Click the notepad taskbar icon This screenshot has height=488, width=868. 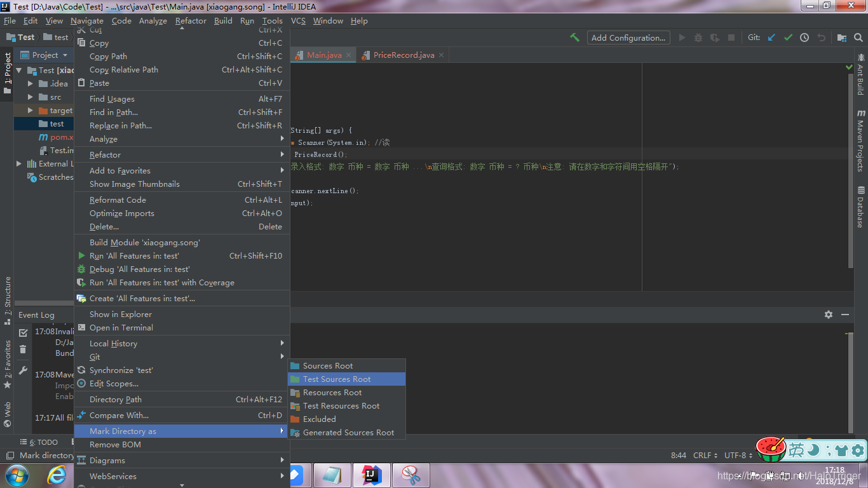pyautogui.click(x=332, y=475)
